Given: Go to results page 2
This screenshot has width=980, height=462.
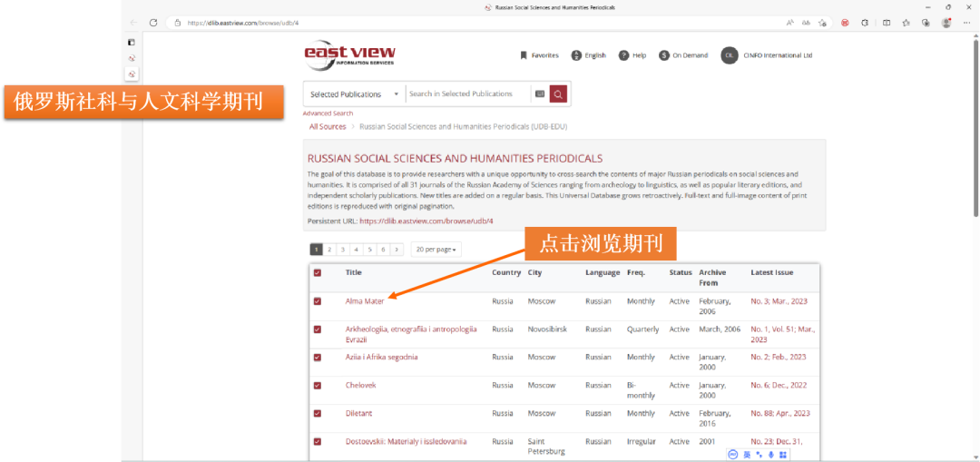Looking at the screenshot, I should [x=329, y=249].
